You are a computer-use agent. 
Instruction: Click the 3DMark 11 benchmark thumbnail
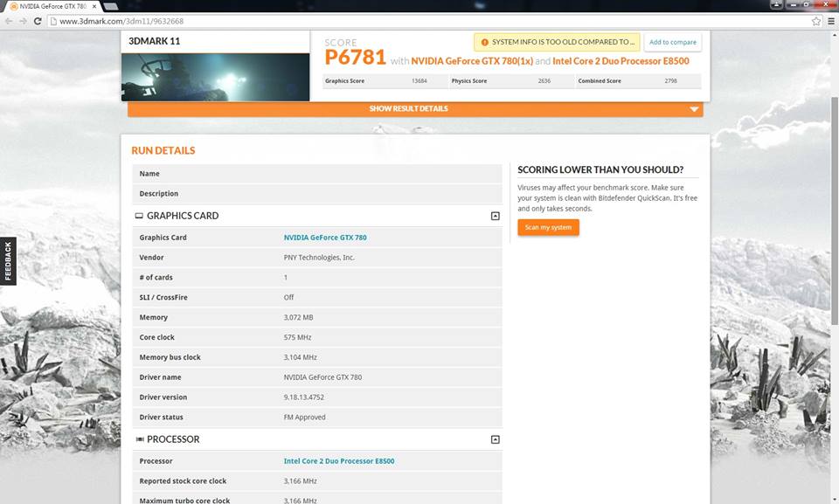[215, 77]
